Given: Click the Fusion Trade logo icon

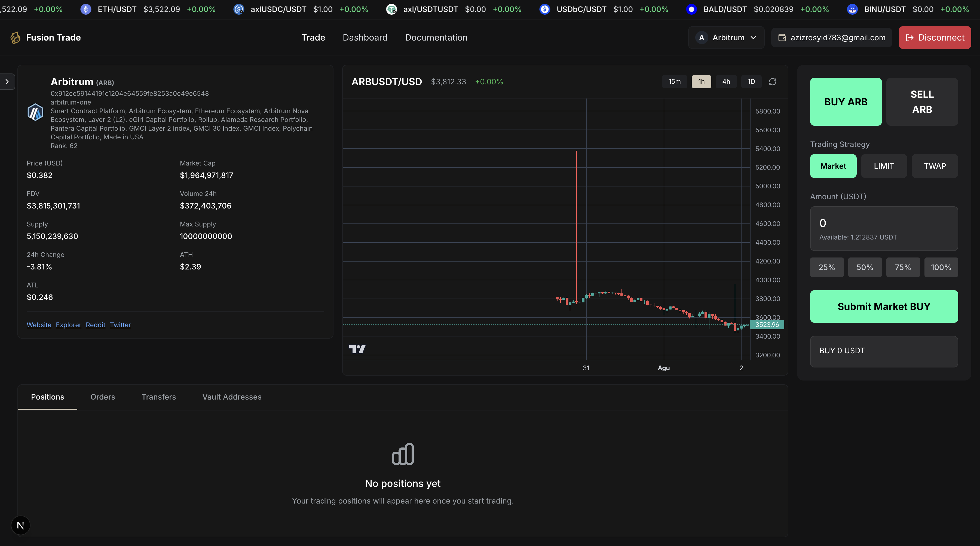Looking at the screenshot, I should click(15, 37).
